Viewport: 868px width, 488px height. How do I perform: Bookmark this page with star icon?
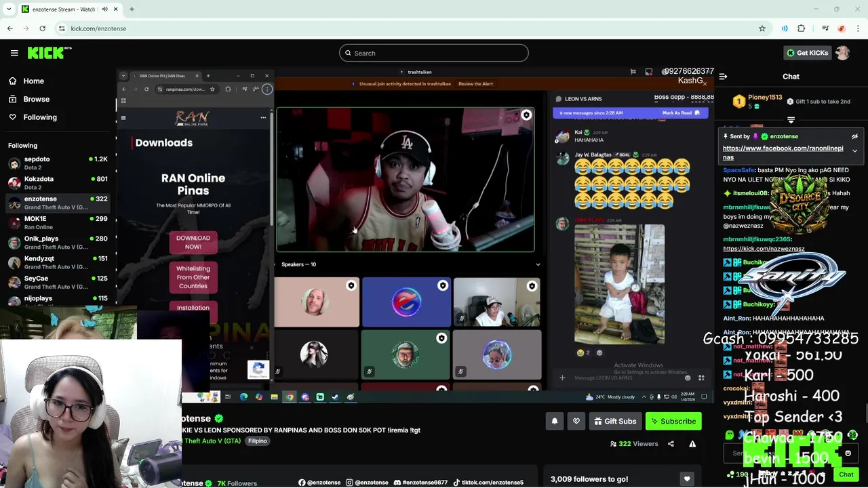point(762,28)
